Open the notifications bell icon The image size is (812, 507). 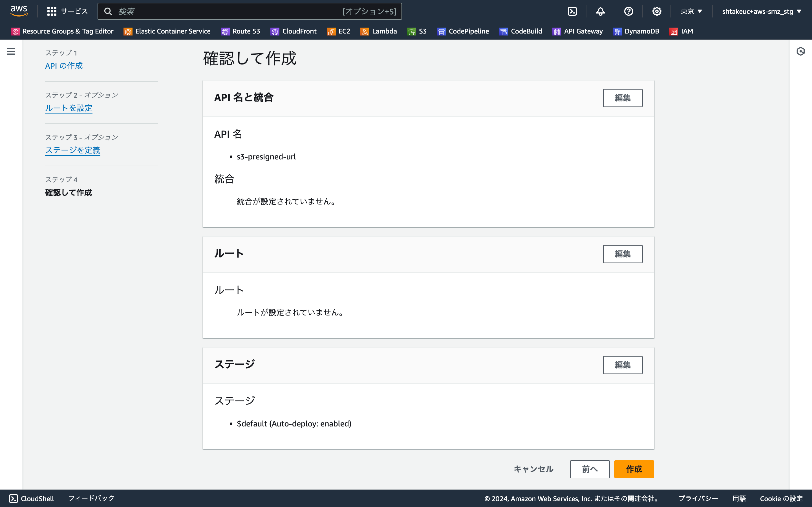coord(600,11)
